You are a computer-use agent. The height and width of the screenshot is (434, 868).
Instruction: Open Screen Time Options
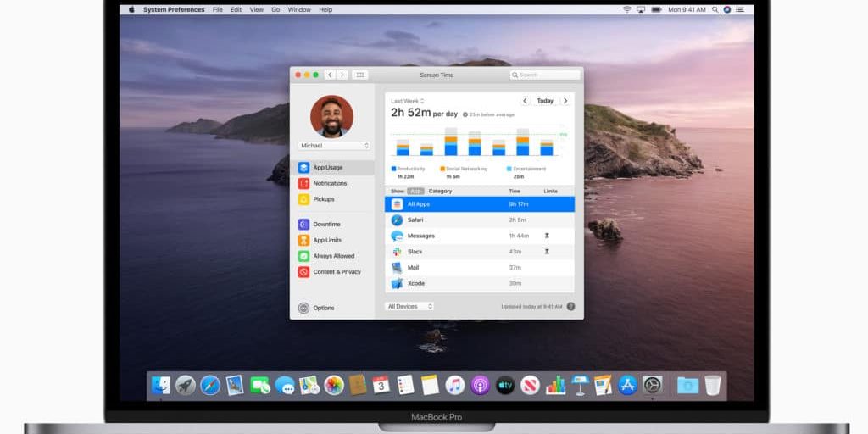(x=316, y=308)
